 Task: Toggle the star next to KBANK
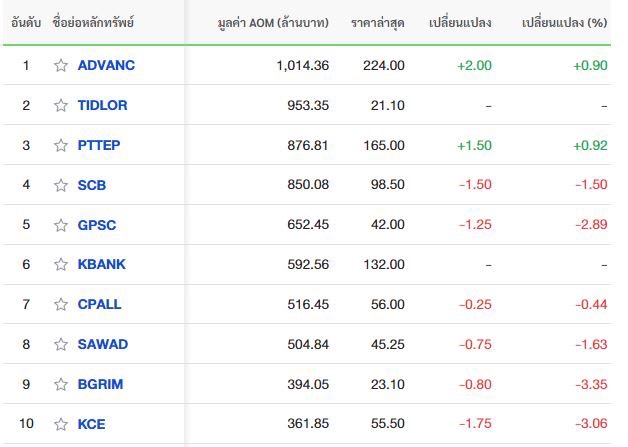point(61,264)
